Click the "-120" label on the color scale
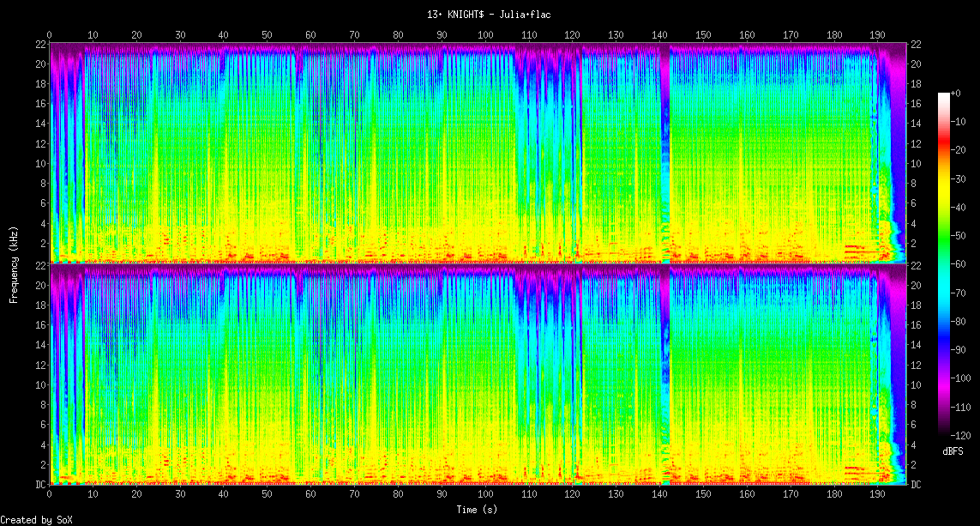The height and width of the screenshot is (526, 980). point(965,434)
